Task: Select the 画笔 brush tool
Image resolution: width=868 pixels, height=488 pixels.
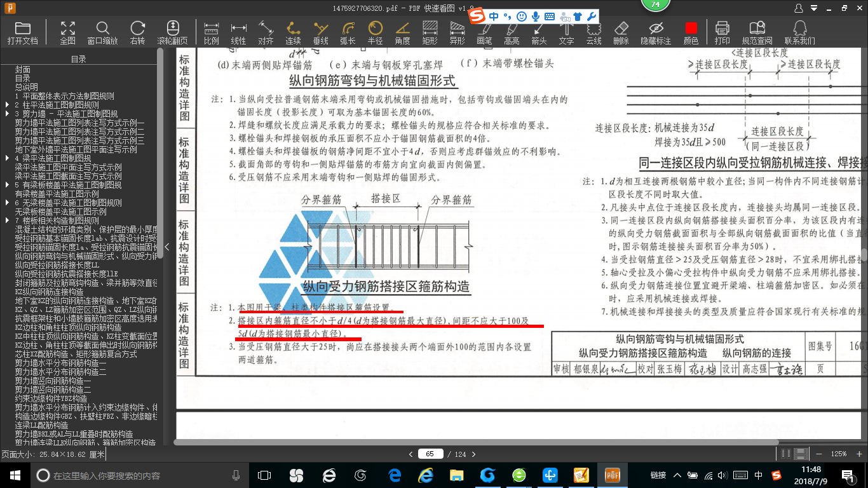Action: [x=484, y=32]
